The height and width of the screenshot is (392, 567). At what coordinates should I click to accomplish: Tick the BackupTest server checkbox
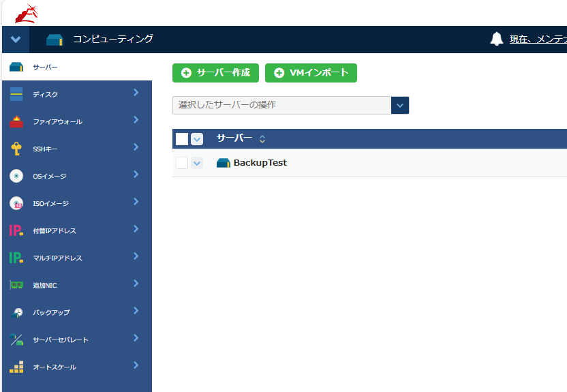tap(181, 163)
